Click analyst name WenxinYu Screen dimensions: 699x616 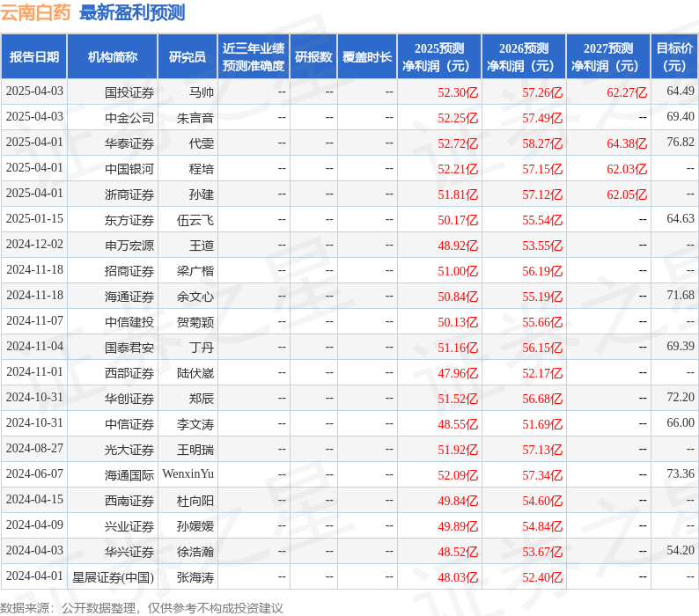coord(188,473)
